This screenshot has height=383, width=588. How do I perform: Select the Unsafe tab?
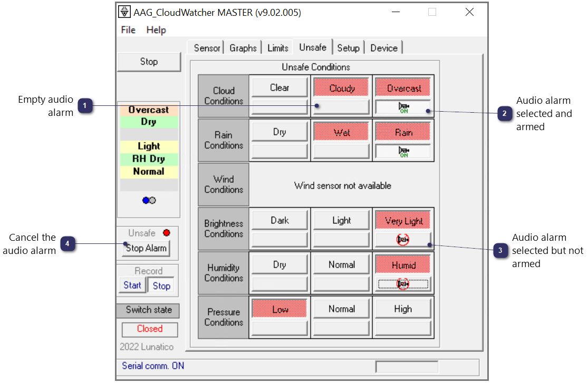pos(313,47)
